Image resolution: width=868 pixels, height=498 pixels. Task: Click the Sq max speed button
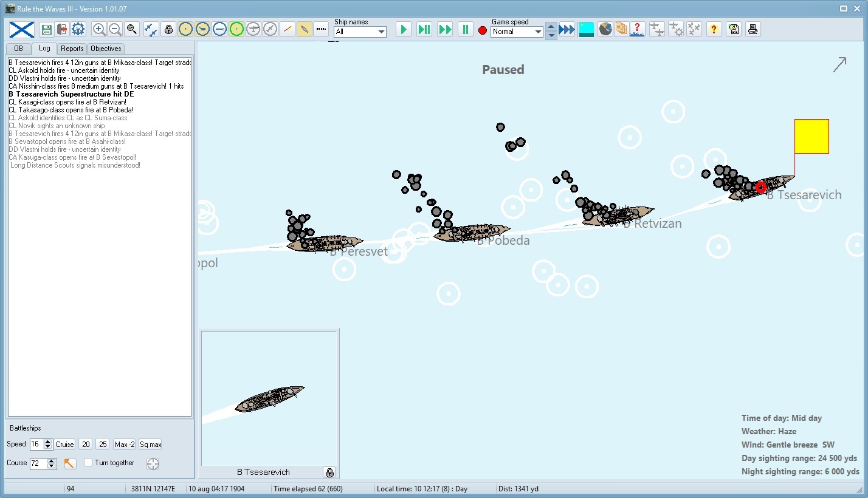(x=150, y=445)
